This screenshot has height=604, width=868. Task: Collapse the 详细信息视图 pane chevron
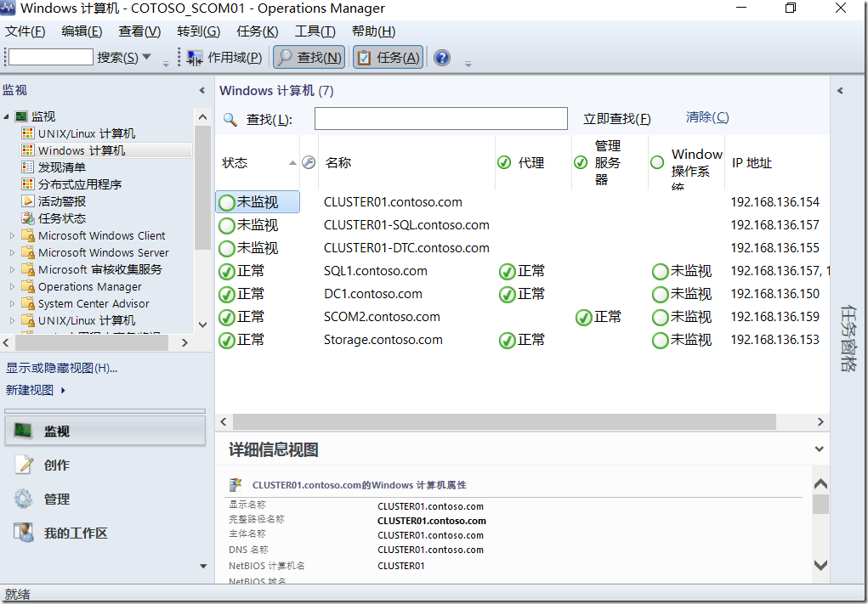pos(820,449)
